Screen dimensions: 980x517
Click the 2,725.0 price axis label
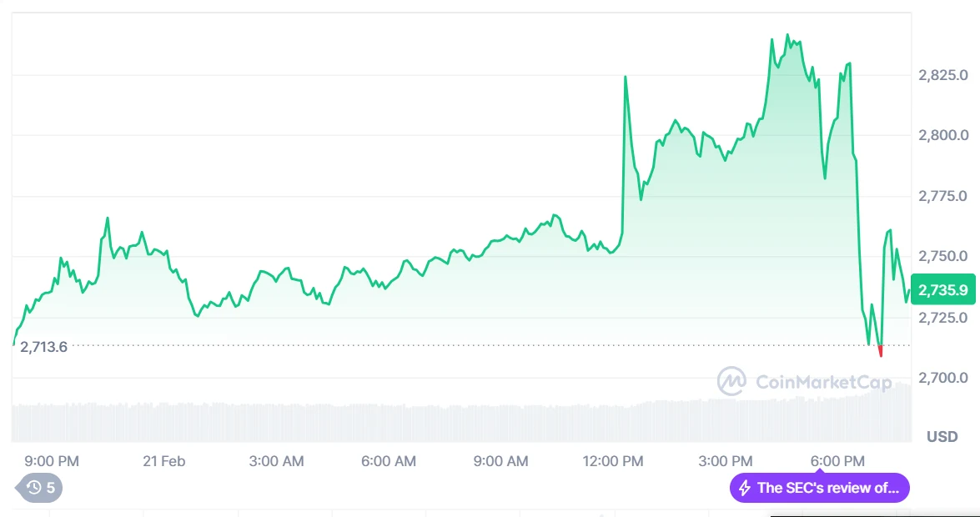click(x=942, y=318)
